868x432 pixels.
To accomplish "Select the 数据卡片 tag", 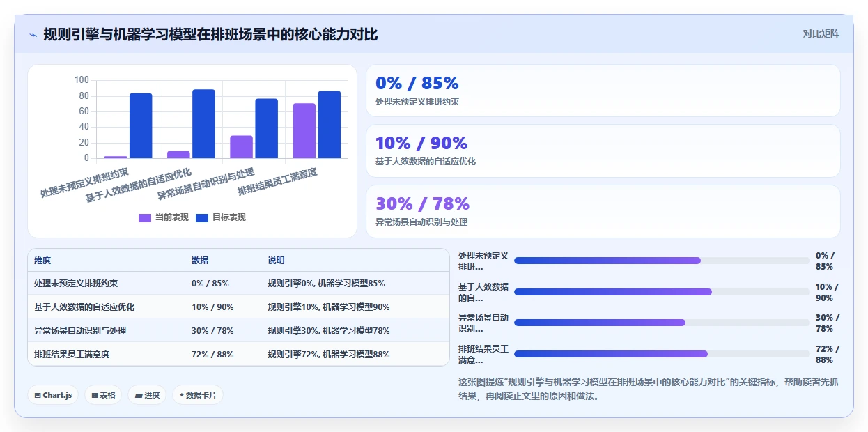I will pos(198,395).
